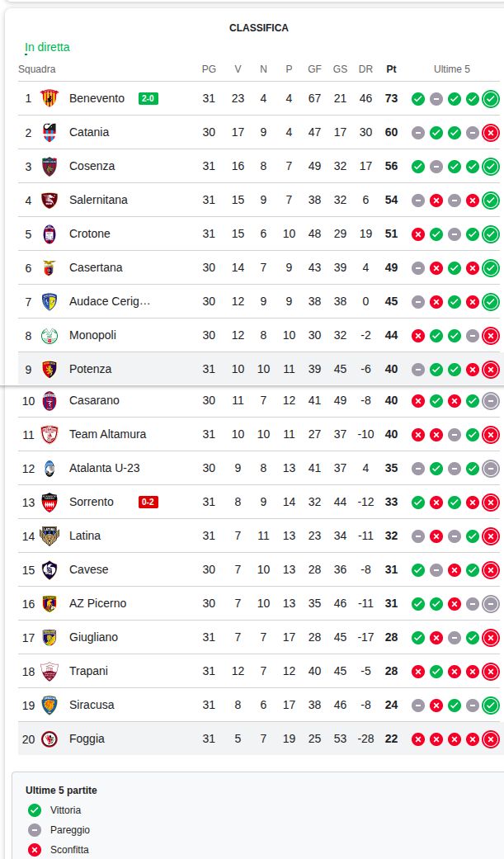The height and width of the screenshot is (859, 504).
Task: Click the DR column header
Action: click(x=365, y=69)
